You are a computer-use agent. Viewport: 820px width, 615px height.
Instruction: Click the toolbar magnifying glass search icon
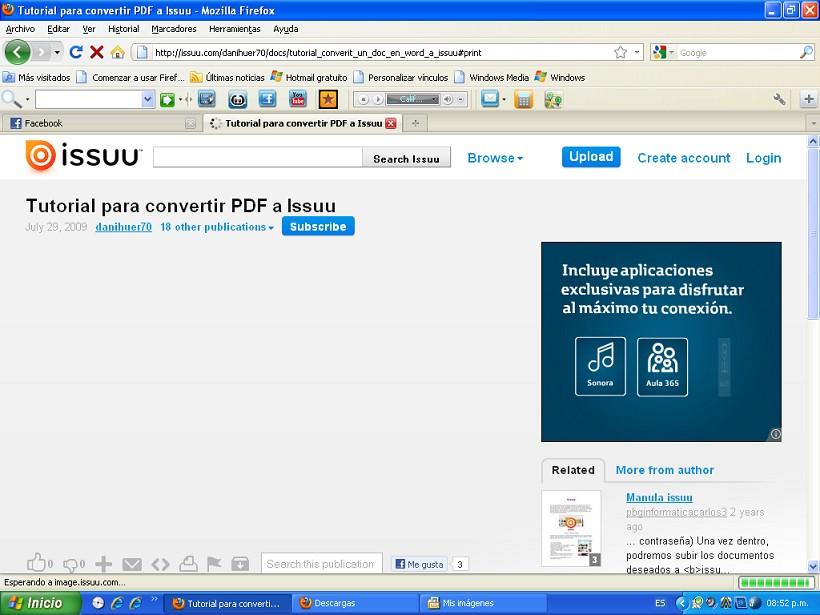click(12, 99)
